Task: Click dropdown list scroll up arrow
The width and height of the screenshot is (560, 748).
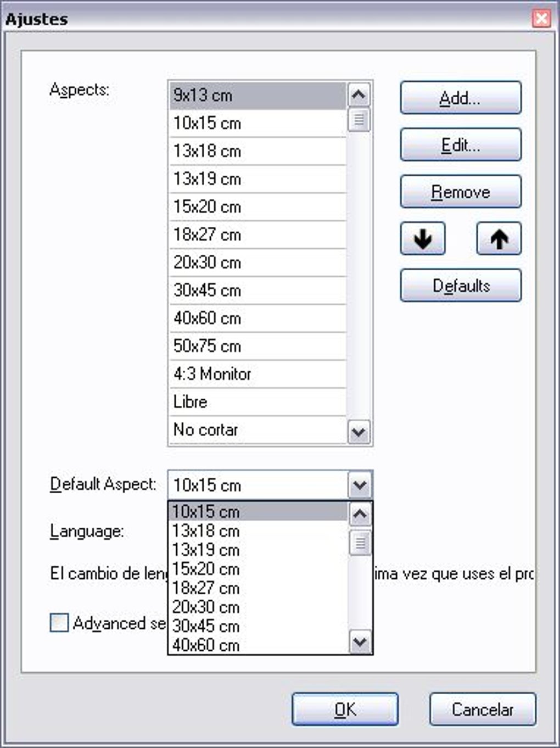Action: pos(360,514)
